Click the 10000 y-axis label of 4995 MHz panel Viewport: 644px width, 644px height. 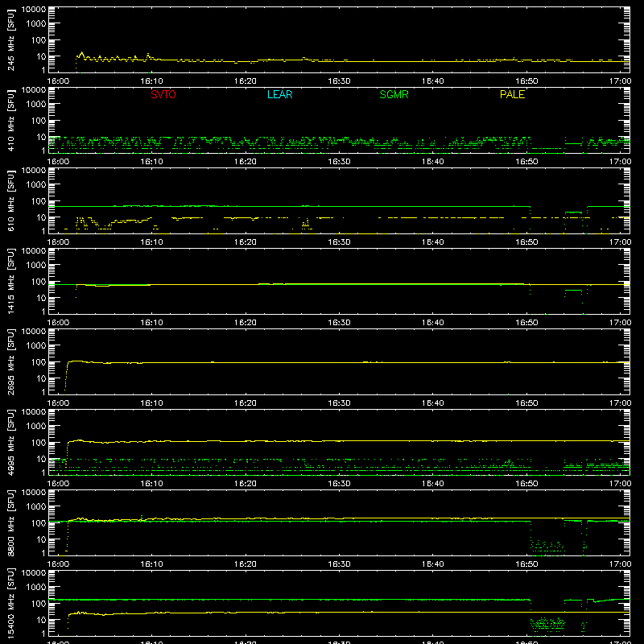point(34,412)
